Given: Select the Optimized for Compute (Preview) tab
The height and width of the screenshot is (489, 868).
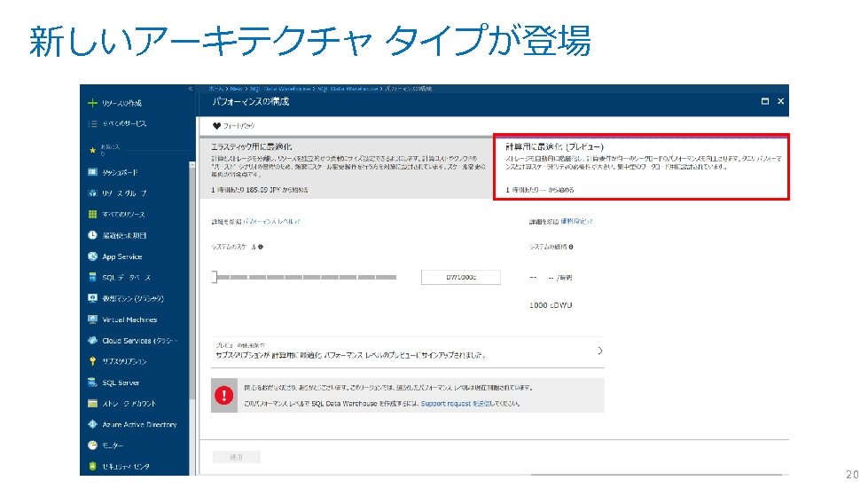Looking at the screenshot, I should pyautogui.click(x=641, y=167).
